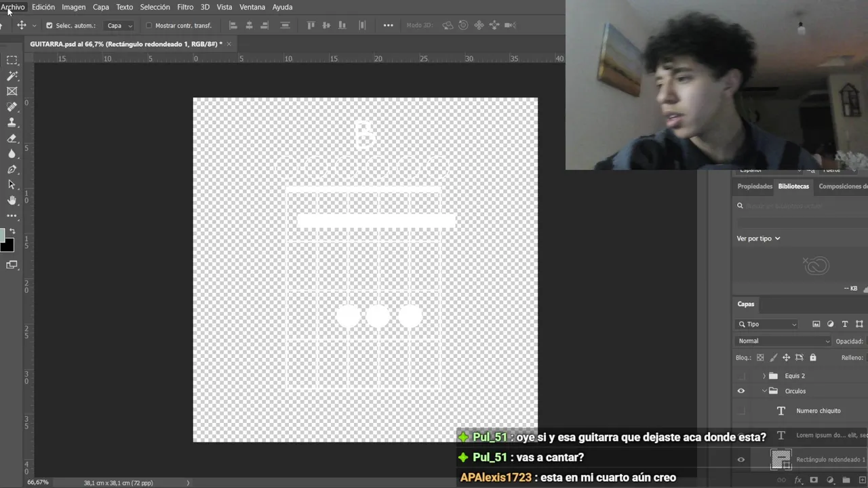Switch to the Bibliotecas tab
The image size is (868, 488).
[793, 186]
